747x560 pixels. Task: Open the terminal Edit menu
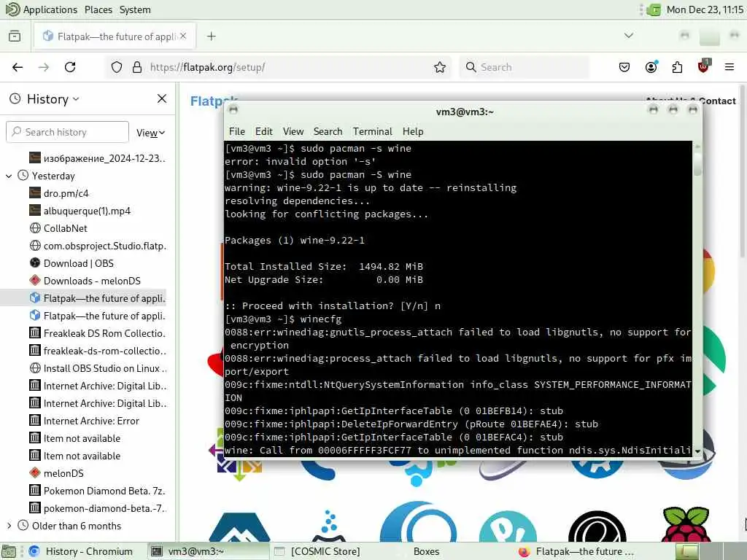click(x=264, y=131)
